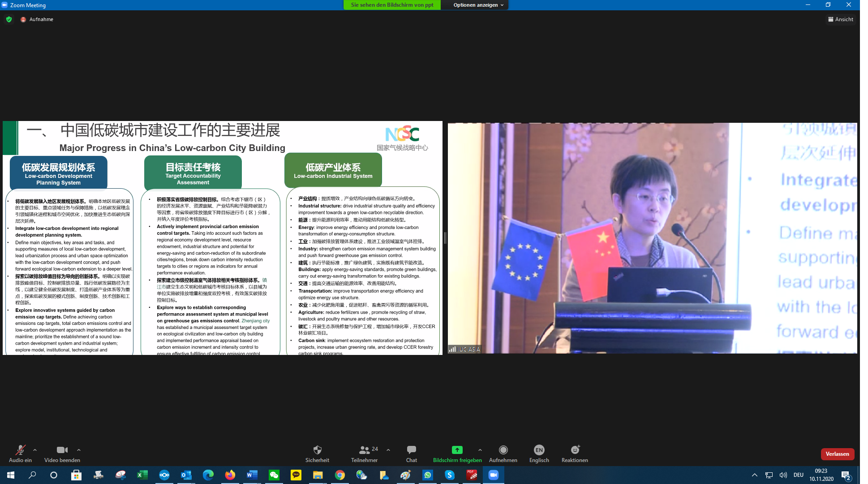Click the Aufnehmen record icon

503,450
